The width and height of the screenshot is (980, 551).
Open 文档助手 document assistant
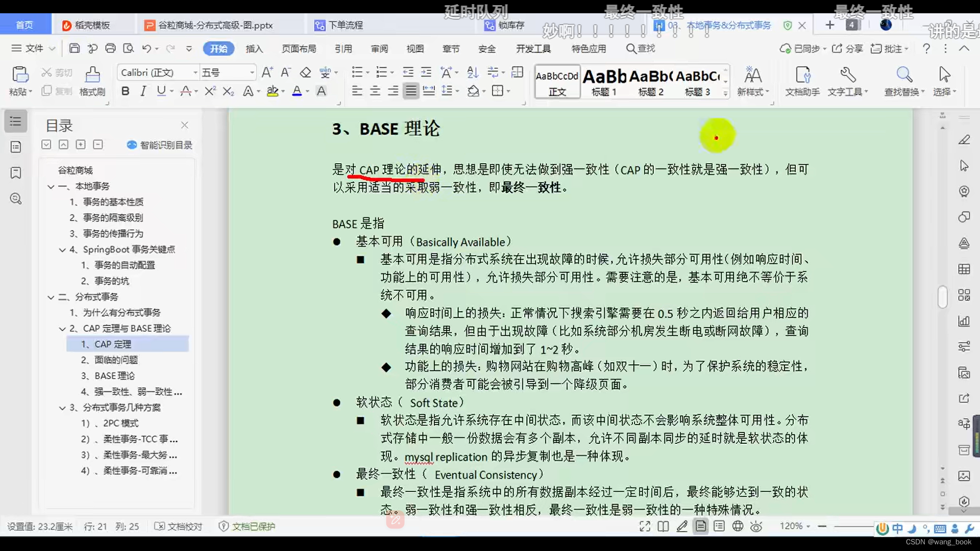click(802, 82)
